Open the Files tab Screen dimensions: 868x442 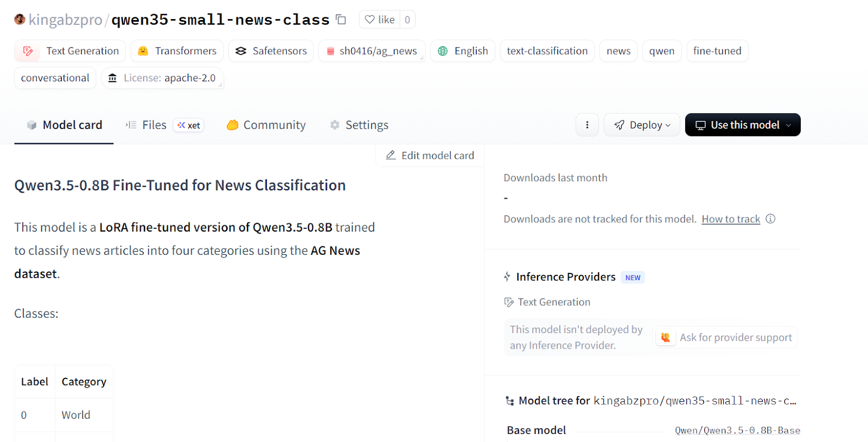click(x=146, y=125)
